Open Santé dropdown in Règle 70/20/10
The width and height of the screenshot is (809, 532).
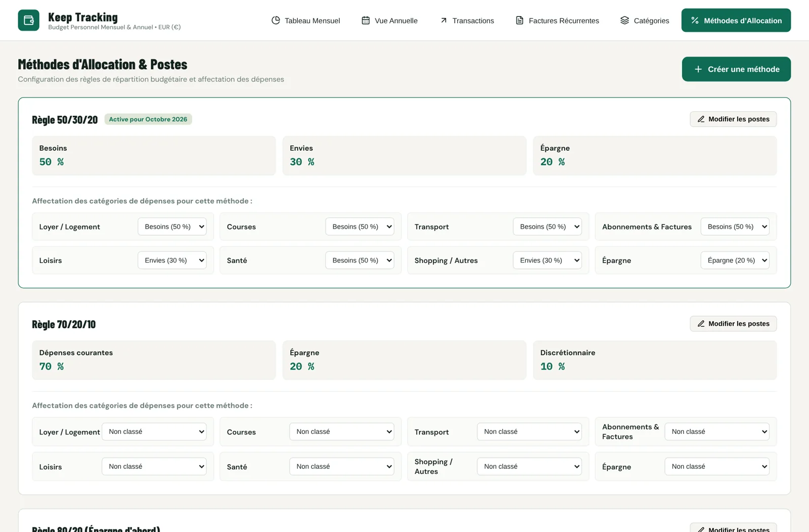point(342,467)
